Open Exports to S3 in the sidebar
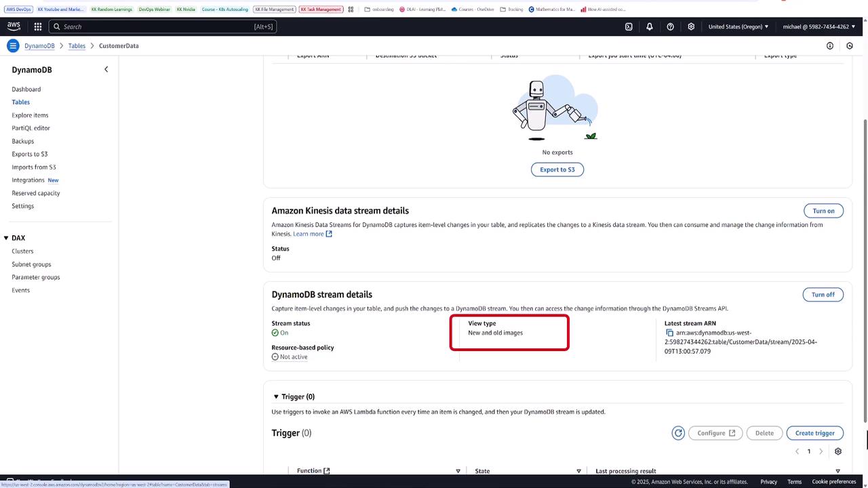 coord(30,154)
